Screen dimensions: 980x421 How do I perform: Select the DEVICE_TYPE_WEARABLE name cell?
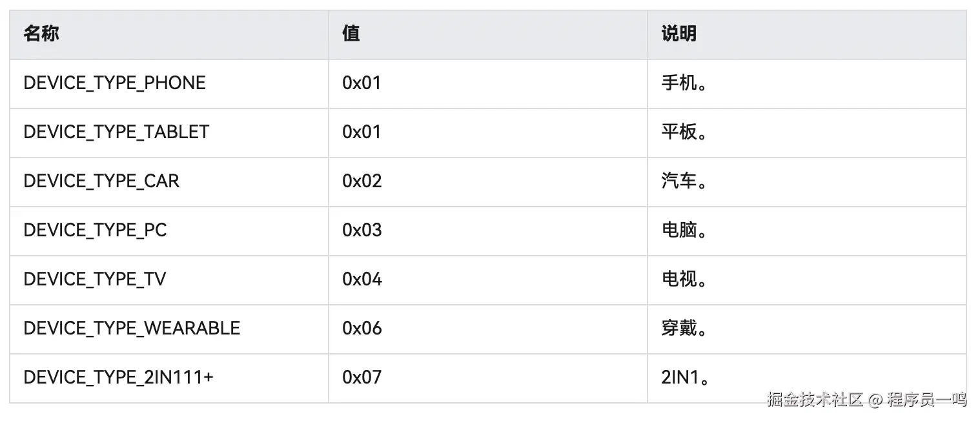point(132,329)
